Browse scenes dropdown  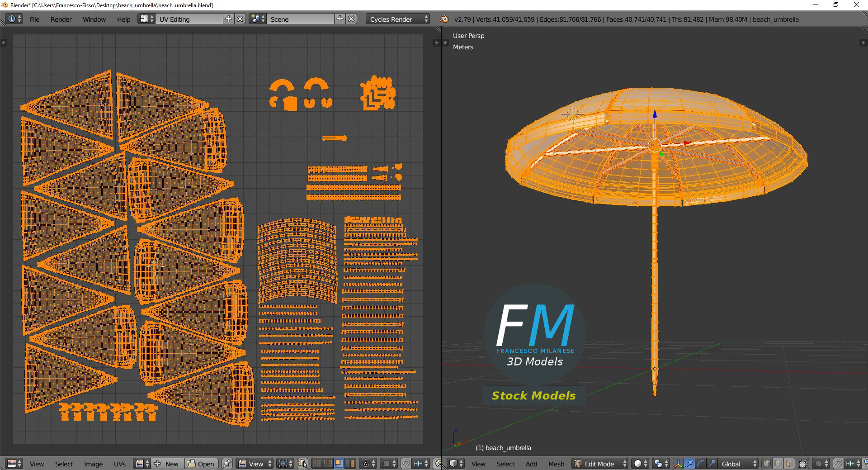[258, 19]
